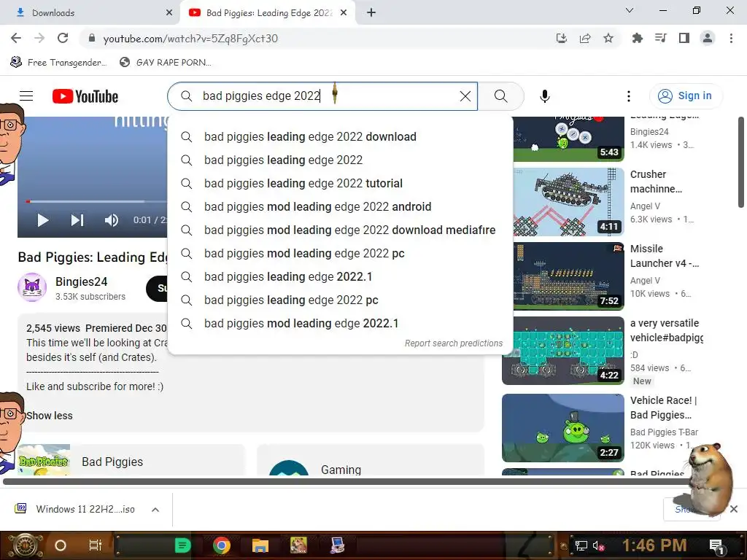Open the 'Crusher machinne...' video title

click(x=656, y=182)
